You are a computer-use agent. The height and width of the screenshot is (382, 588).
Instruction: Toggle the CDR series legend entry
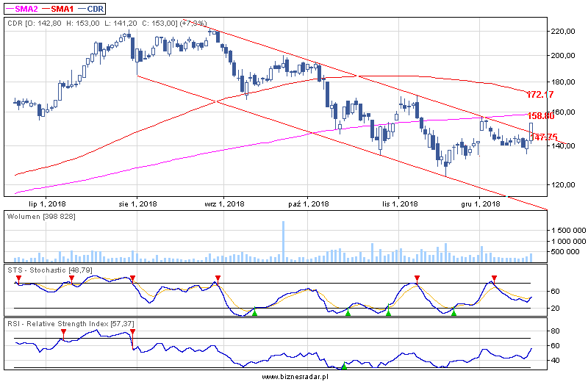(x=95, y=9)
